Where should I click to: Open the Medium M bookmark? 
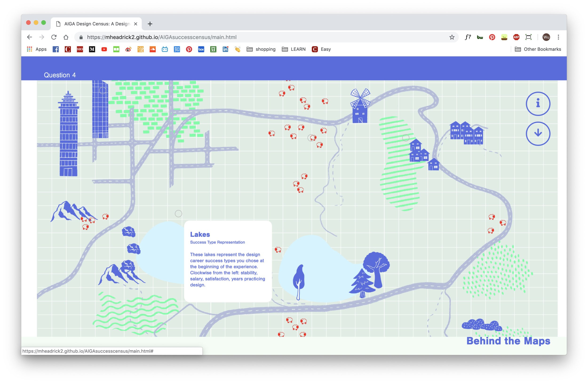click(92, 49)
